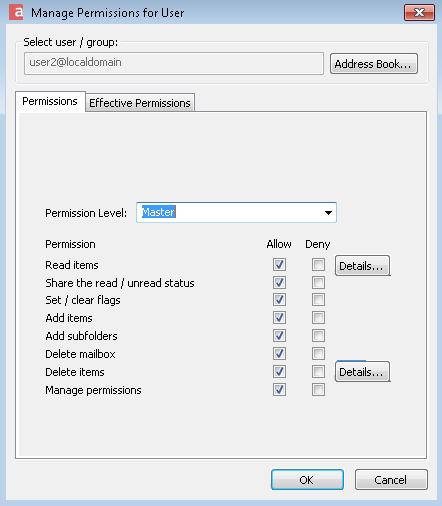This screenshot has width=442, height=506.
Task: Cancel the permission changes
Action: (x=391, y=479)
